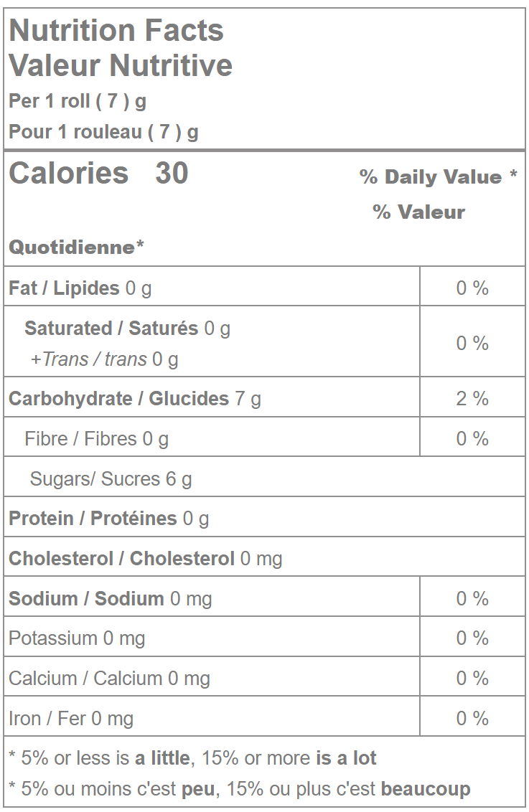Click the Calories 30 value
This screenshot has width=529, height=812.
coord(98,174)
